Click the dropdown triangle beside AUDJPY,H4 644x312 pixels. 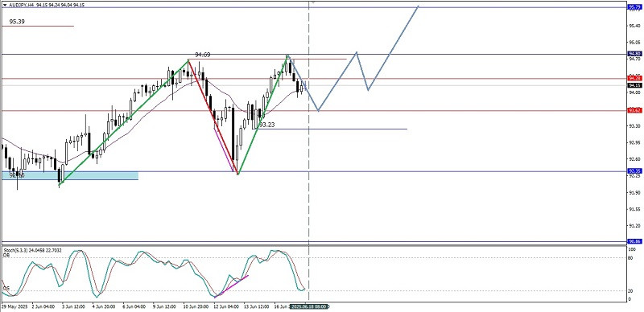[5, 5]
